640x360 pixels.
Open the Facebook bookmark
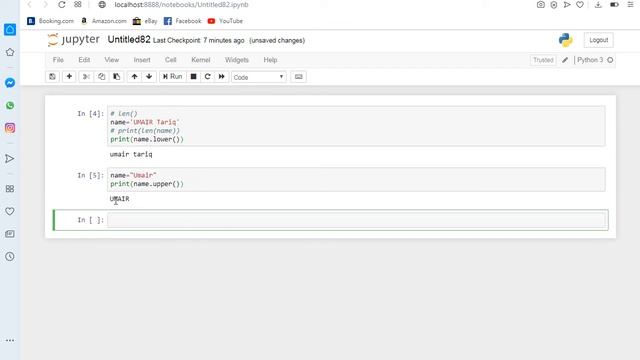[182, 21]
